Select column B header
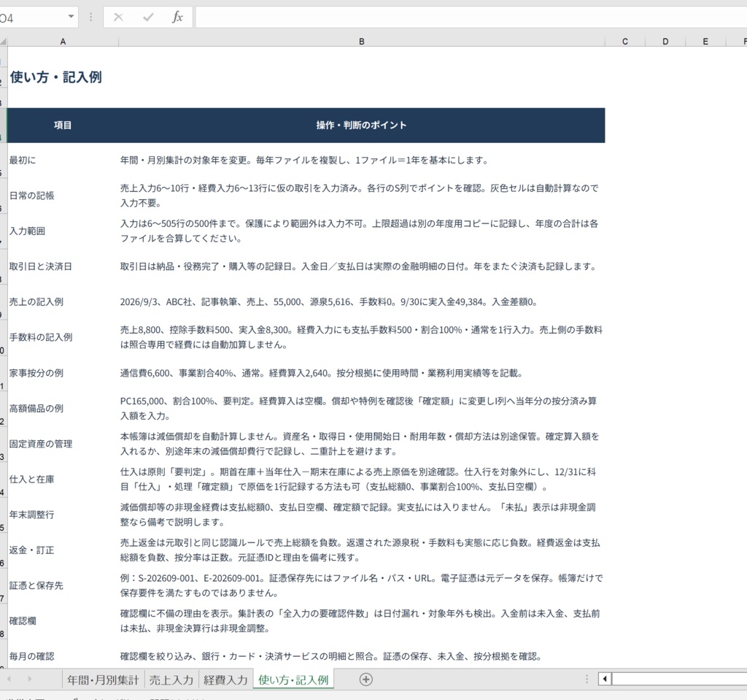The image size is (747, 700). point(362,42)
